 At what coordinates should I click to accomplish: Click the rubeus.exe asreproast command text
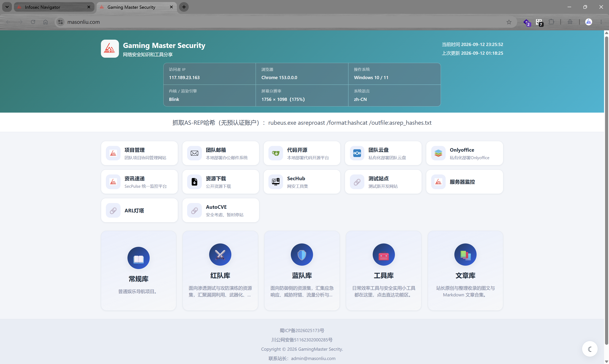click(350, 123)
